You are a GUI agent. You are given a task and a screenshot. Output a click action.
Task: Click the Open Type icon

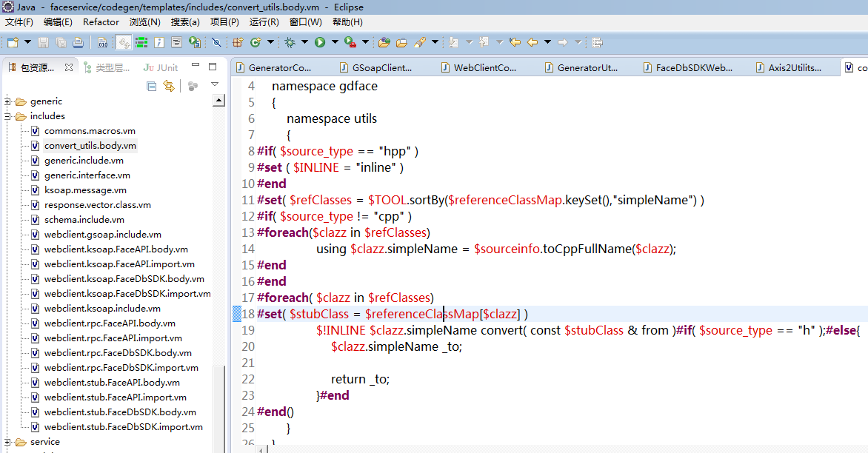(x=384, y=43)
